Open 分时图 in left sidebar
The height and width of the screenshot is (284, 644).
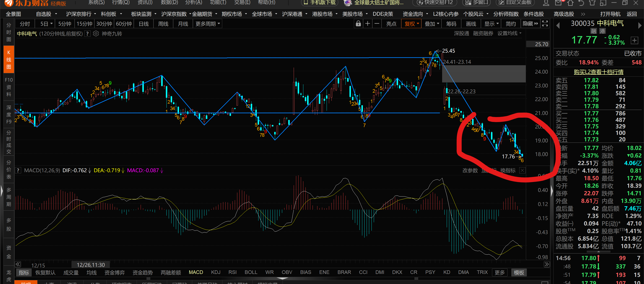pos(9,32)
